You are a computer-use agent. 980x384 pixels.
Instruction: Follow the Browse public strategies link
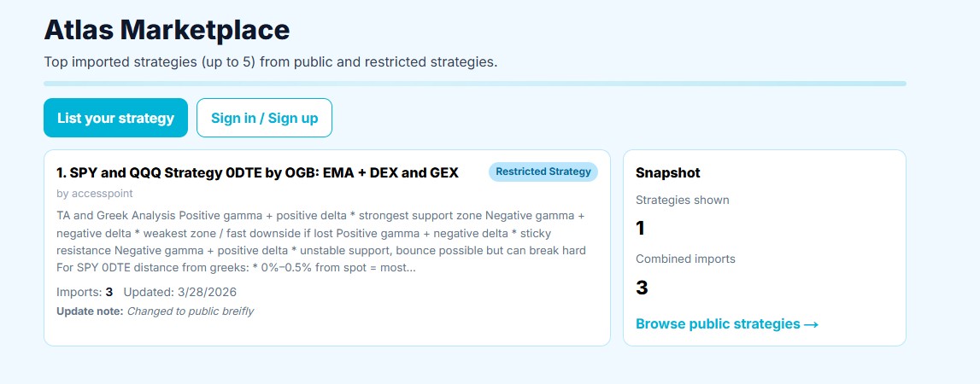point(718,323)
